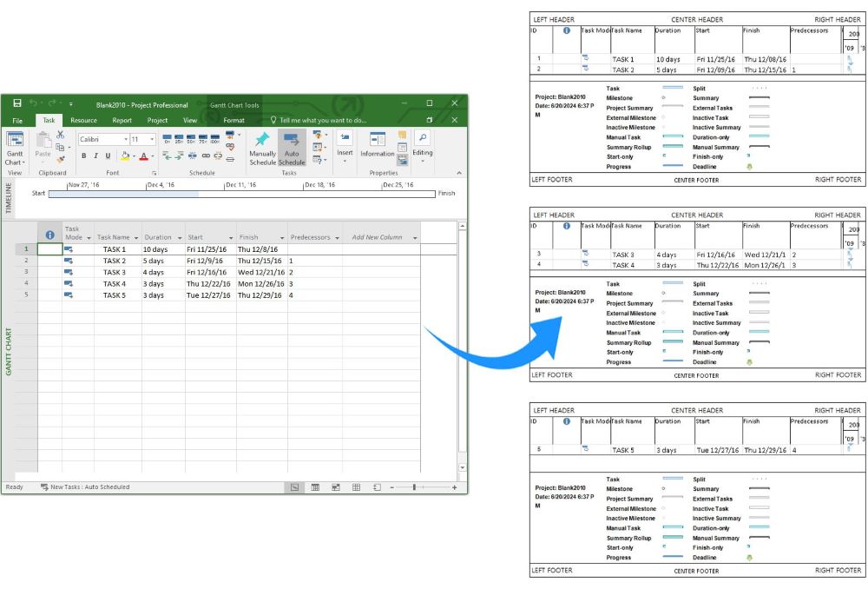This screenshot has height=589, width=868.
Task: Toggle Underline formatting
Action: pos(108,156)
